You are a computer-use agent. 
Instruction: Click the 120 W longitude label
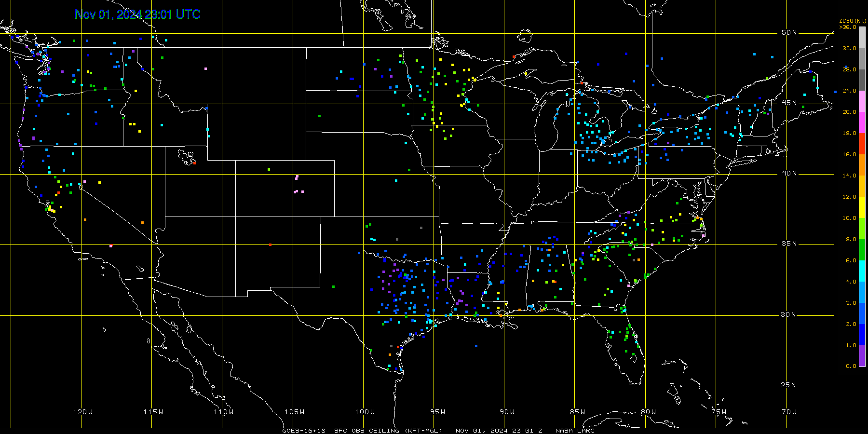tap(83, 412)
